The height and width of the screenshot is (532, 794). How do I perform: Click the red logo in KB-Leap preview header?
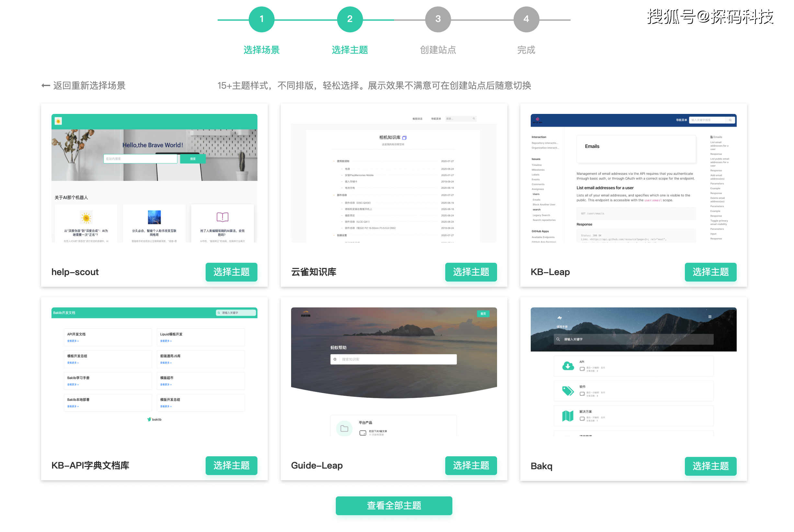pyautogui.click(x=537, y=120)
